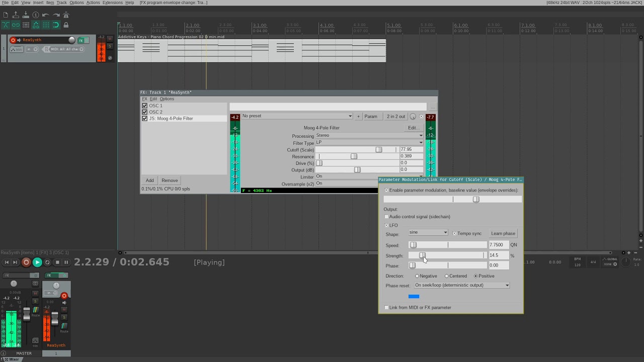Click Add button in FX chain

click(x=150, y=180)
